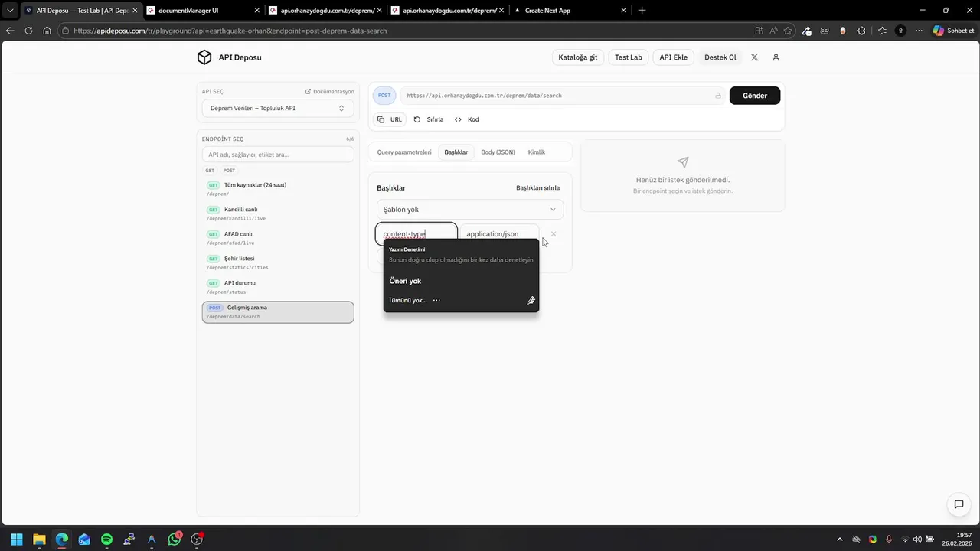This screenshot has height=551, width=980.
Task: Click the edit pen icon in spellcheck popup
Action: click(531, 301)
